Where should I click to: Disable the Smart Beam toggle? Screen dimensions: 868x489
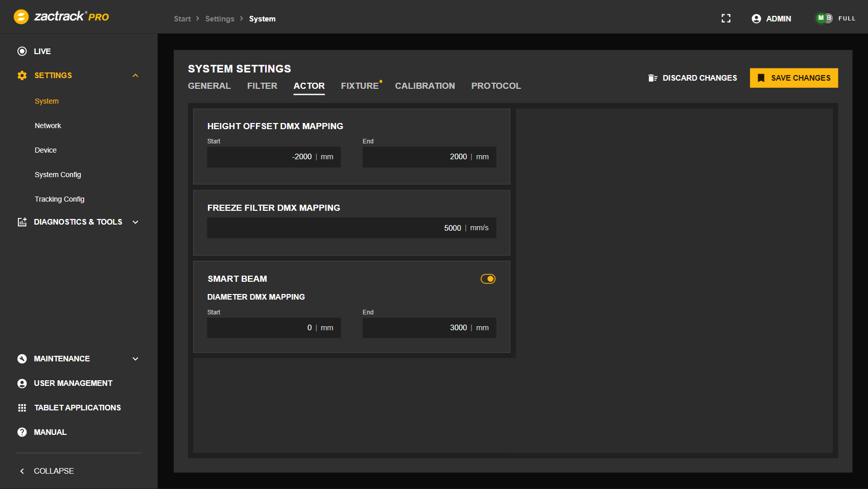click(x=488, y=279)
